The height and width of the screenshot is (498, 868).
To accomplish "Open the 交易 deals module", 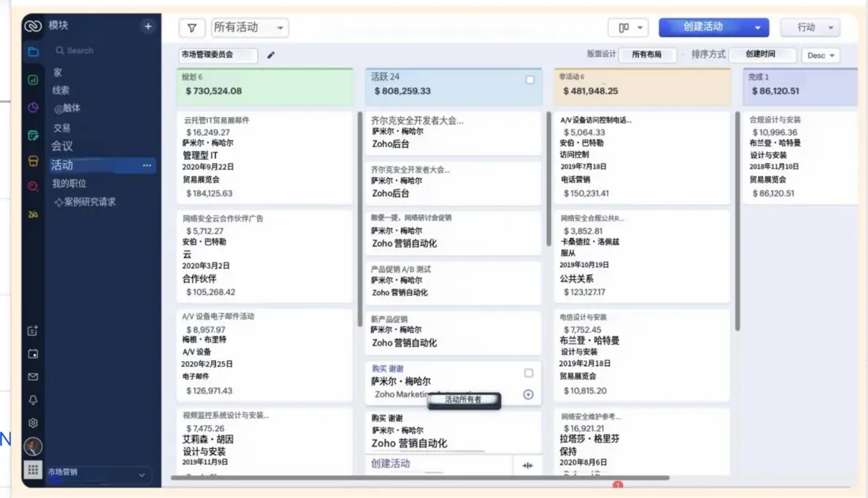I will point(62,128).
